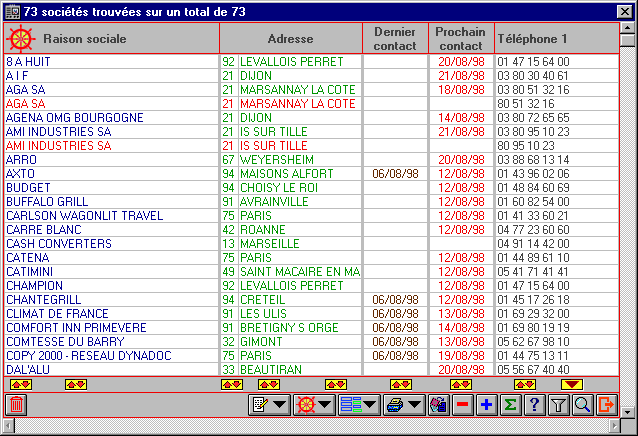Open the notepad and pencil edit tool
Image resolution: width=638 pixels, height=436 pixels.
pyautogui.click(x=260, y=405)
